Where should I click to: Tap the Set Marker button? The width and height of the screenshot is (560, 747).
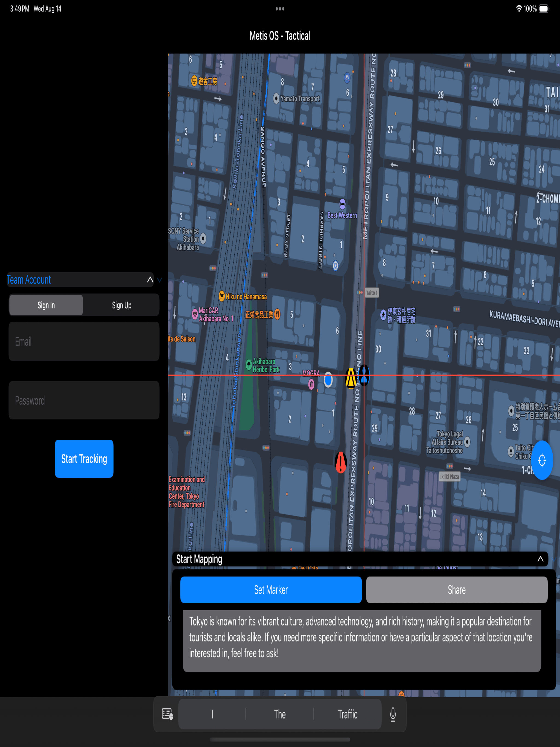[271, 590]
